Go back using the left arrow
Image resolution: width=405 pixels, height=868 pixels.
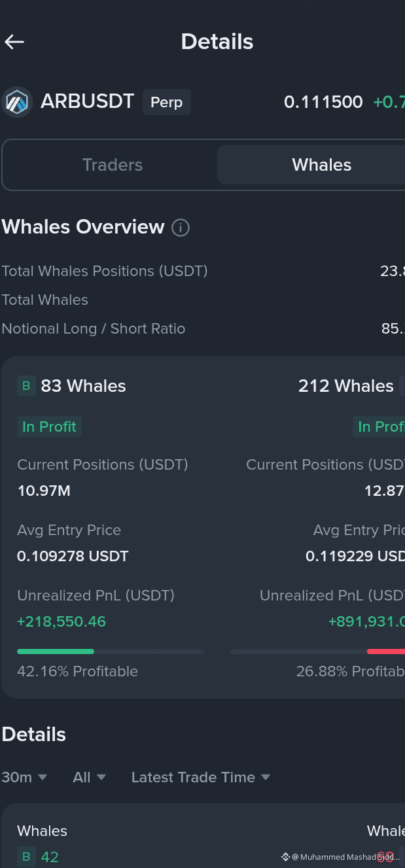14,42
